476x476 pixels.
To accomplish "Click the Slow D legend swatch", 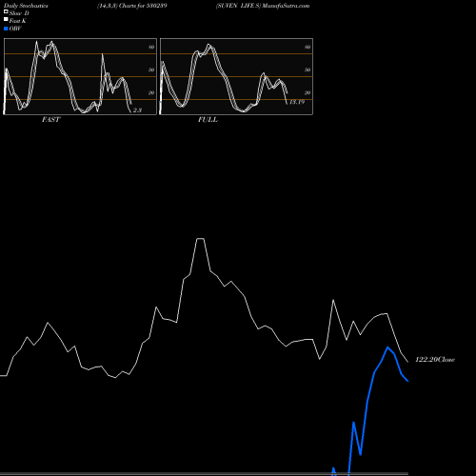I will [6, 11].
